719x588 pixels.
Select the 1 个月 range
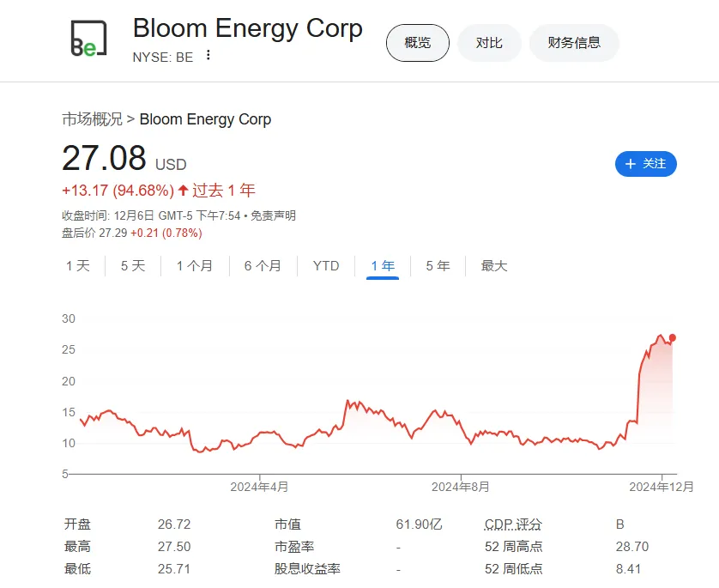(195, 266)
